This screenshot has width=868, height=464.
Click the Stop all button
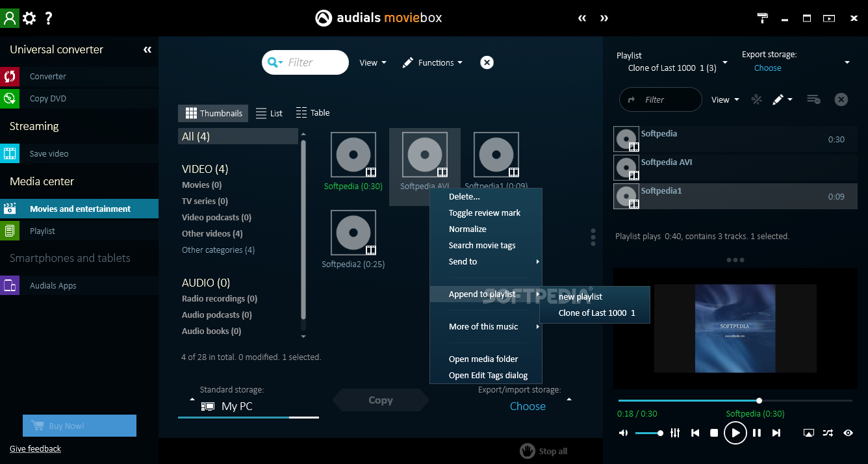click(x=544, y=451)
